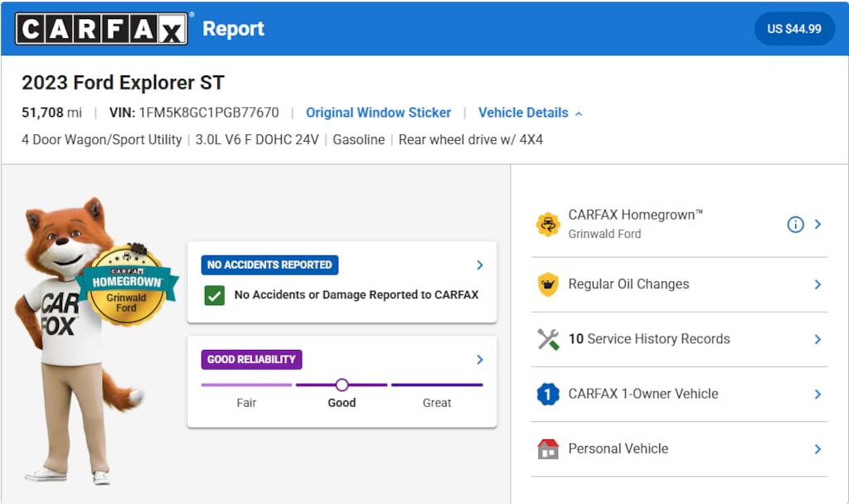The image size is (849, 504).
Task: Expand the Service History Records chevron
Action: click(x=817, y=339)
